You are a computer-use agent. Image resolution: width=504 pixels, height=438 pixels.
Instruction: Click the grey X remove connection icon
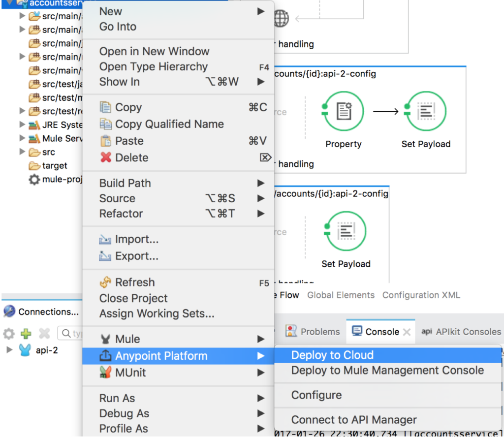44,334
